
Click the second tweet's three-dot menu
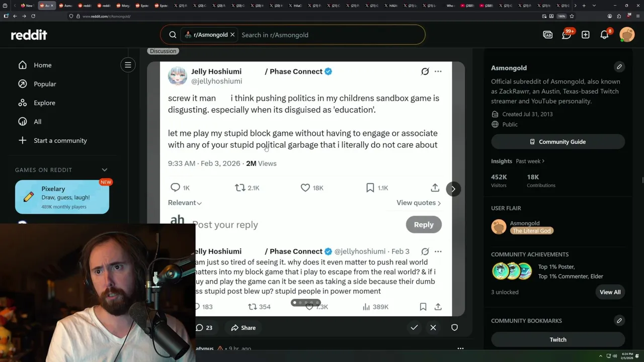click(x=438, y=251)
